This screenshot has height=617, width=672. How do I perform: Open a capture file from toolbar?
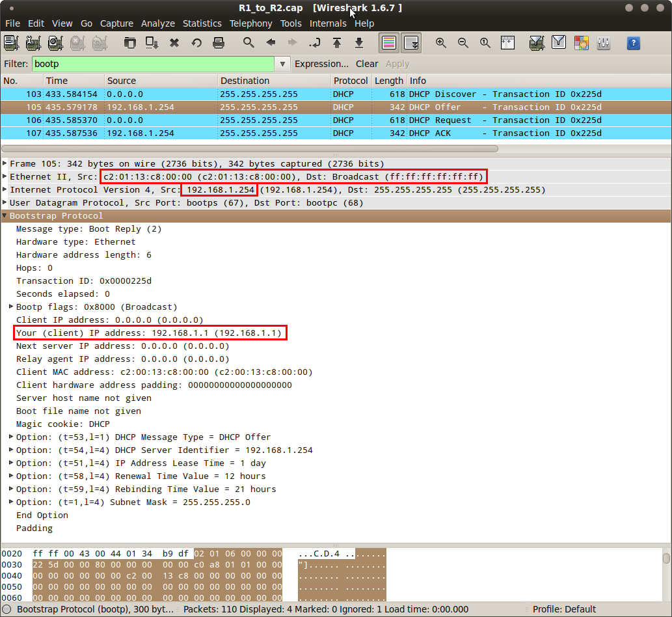click(130, 43)
